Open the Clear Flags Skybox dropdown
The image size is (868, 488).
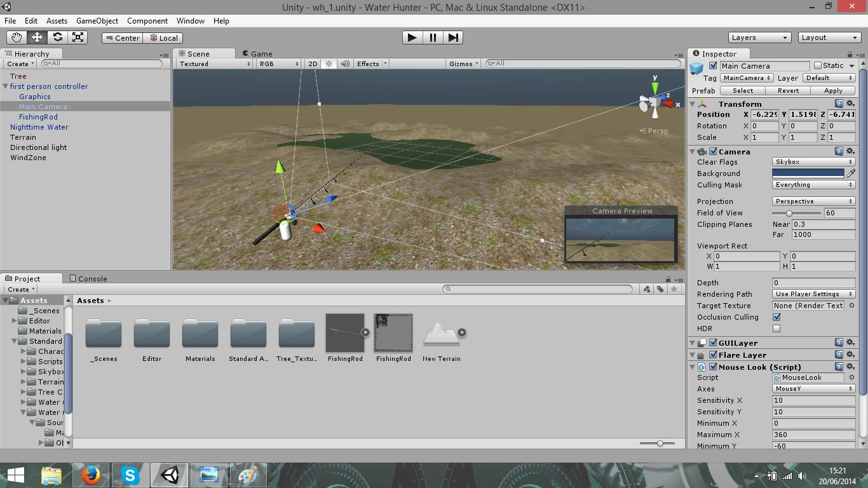point(813,162)
